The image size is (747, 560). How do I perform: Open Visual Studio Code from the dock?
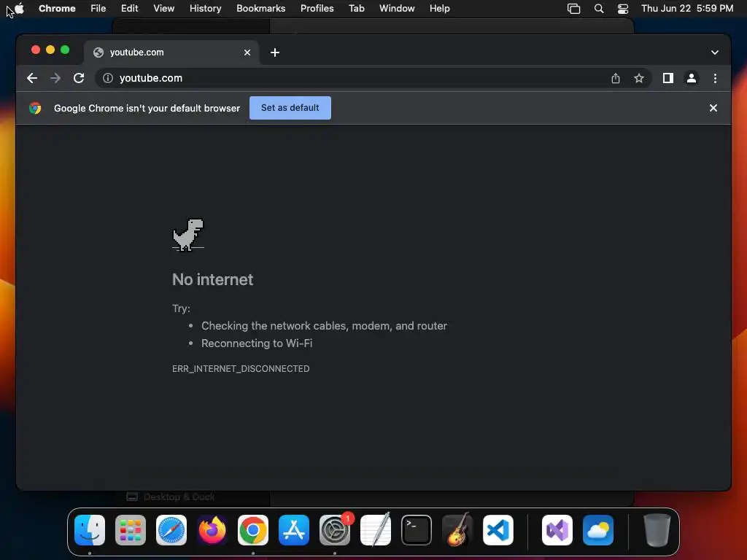[x=498, y=530]
